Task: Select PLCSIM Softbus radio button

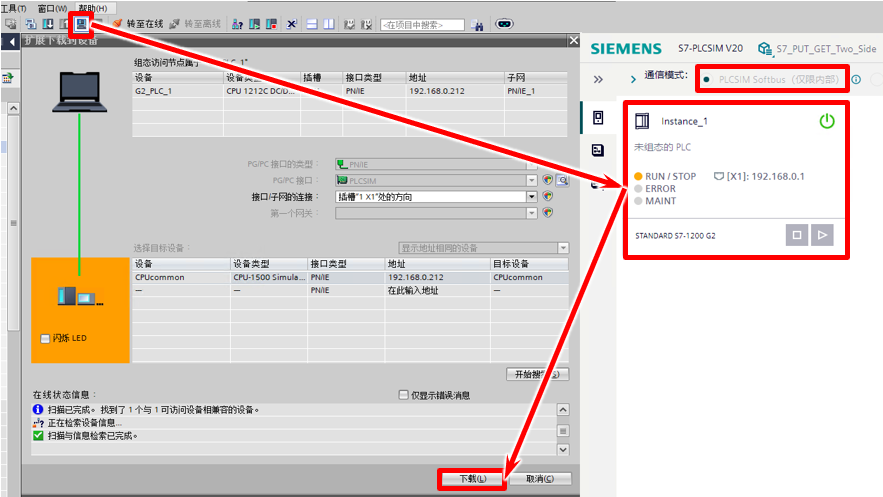Action: pyautogui.click(x=706, y=79)
